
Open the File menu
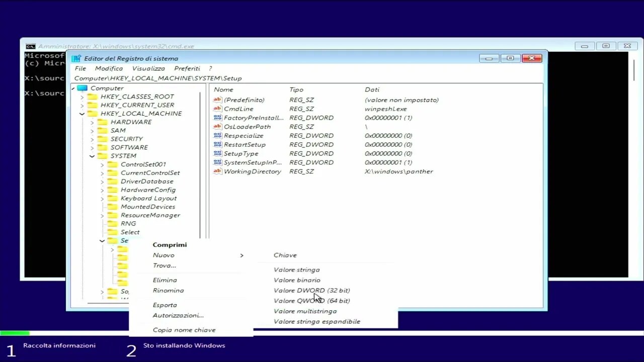(x=80, y=68)
